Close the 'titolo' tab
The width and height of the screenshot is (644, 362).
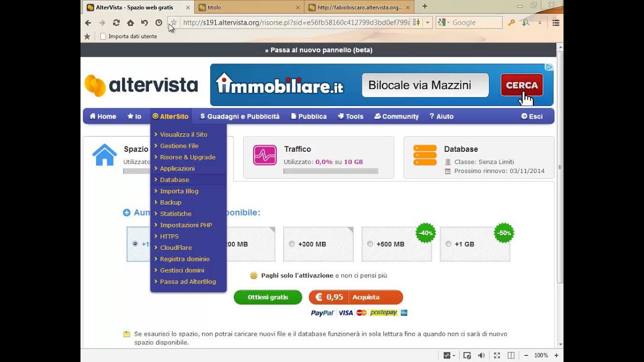[x=298, y=8]
